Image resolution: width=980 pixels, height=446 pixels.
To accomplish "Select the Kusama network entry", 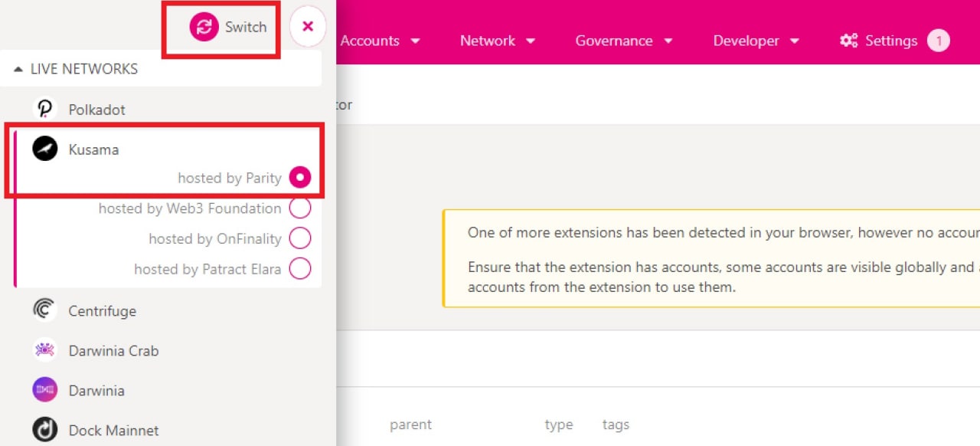I will tap(93, 149).
